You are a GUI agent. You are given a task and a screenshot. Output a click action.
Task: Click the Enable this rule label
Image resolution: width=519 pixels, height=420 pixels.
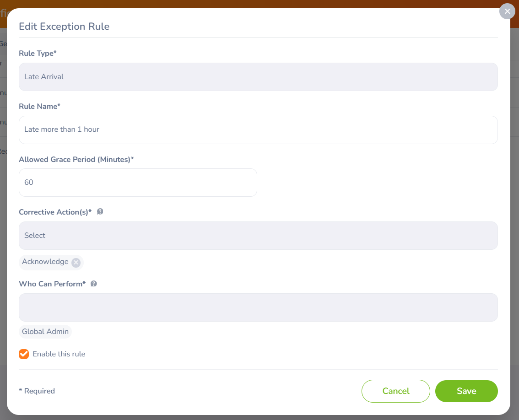[x=59, y=354]
